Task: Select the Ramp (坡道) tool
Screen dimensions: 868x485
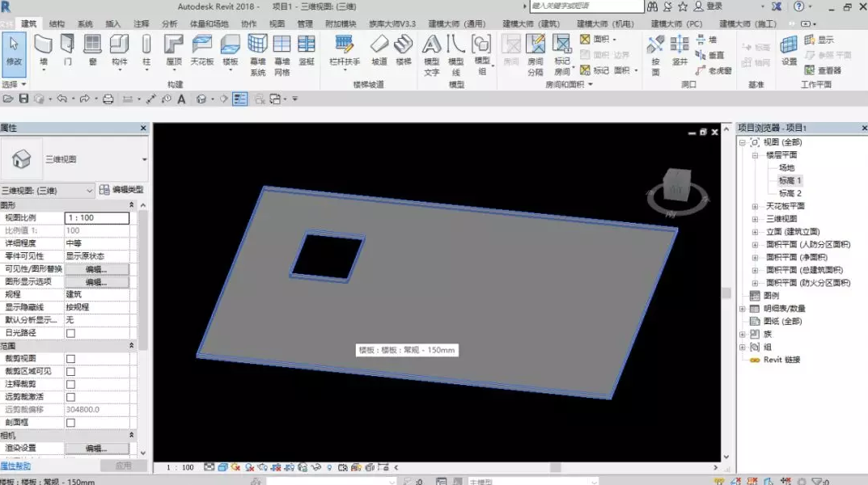Action: tap(379, 51)
